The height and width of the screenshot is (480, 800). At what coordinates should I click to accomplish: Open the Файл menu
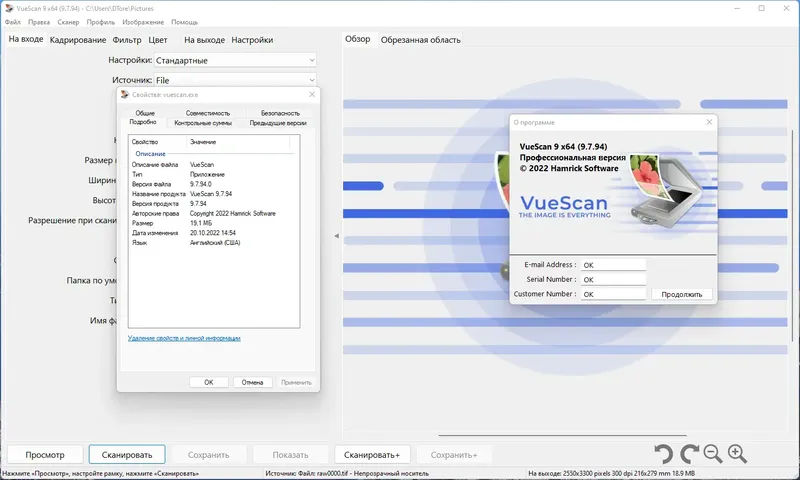pyautogui.click(x=13, y=22)
